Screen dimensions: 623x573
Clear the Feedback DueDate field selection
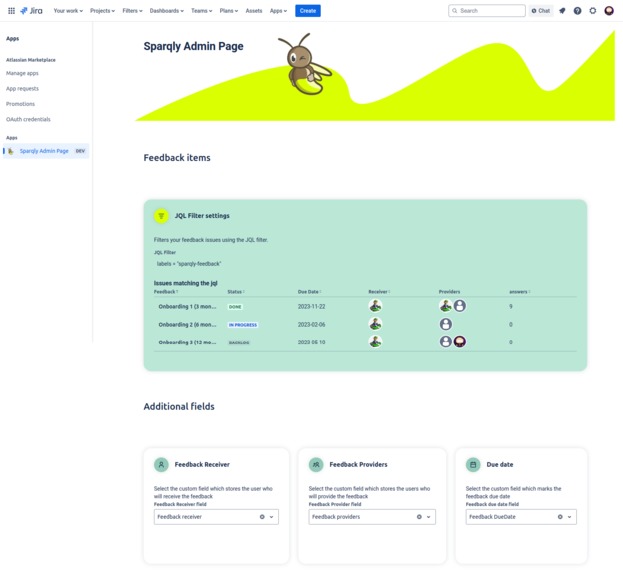pyautogui.click(x=560, y=517)
